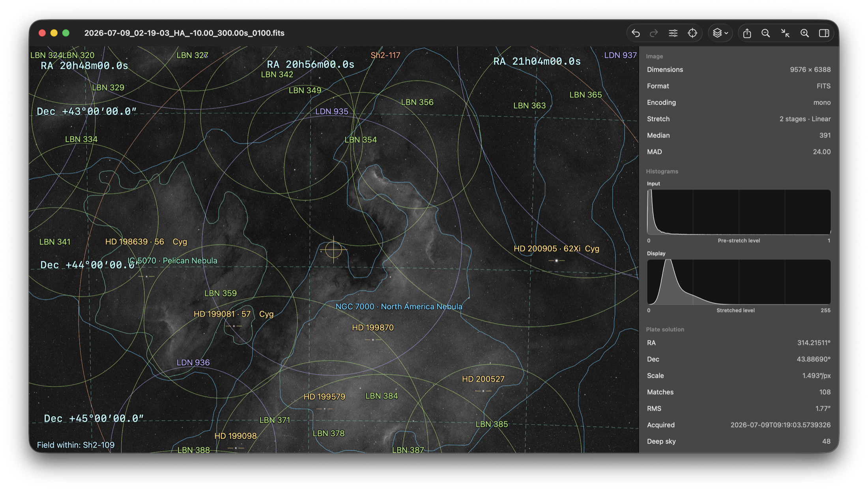Screen dimensions: 868x491
Task: Toggle the inspector sidebar panel icon
Action: tap(824, 33)
